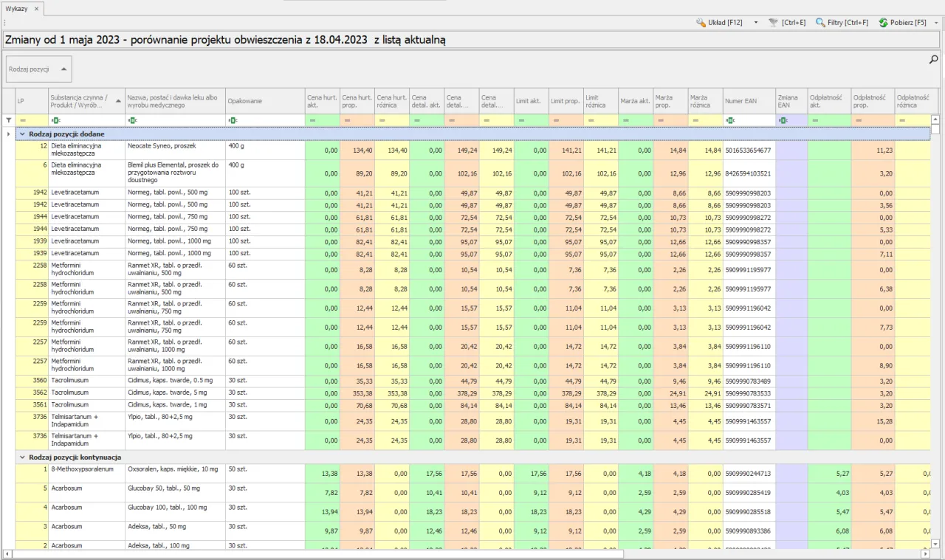Collapse the 'Rodzaj pozycji: dodane' group
This screenshot has width=945, height=560.
click(x=22, y=134)
